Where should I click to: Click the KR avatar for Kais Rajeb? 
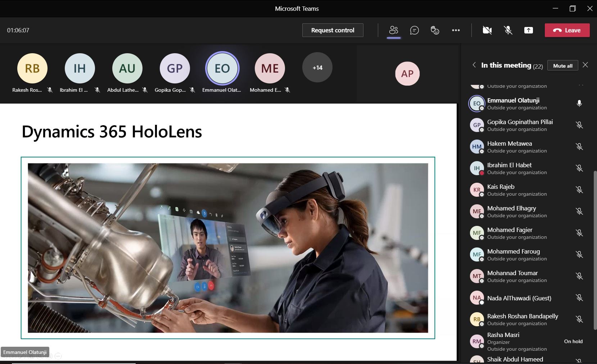(477, 190)
